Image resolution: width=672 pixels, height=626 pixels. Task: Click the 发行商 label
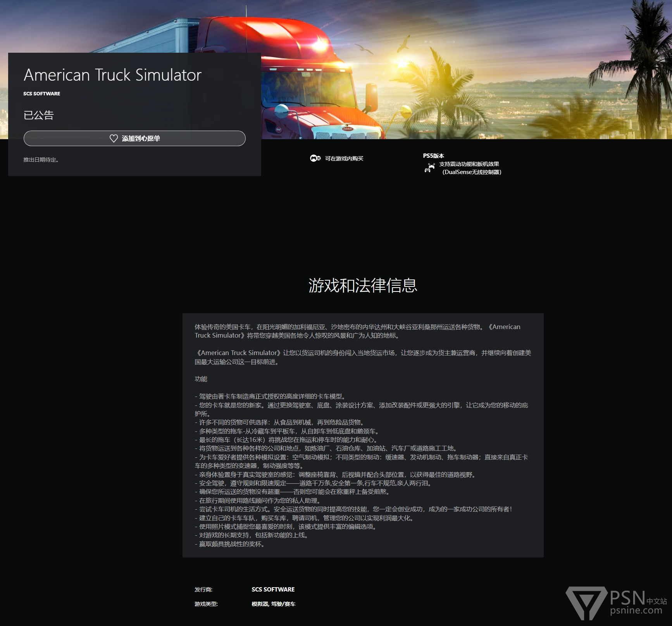(x=203, y=589)
